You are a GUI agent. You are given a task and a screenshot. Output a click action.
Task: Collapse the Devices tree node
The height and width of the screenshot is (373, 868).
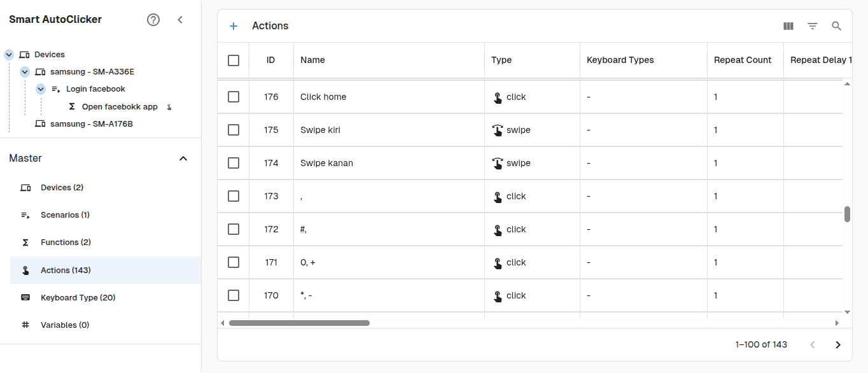(9, 55)
